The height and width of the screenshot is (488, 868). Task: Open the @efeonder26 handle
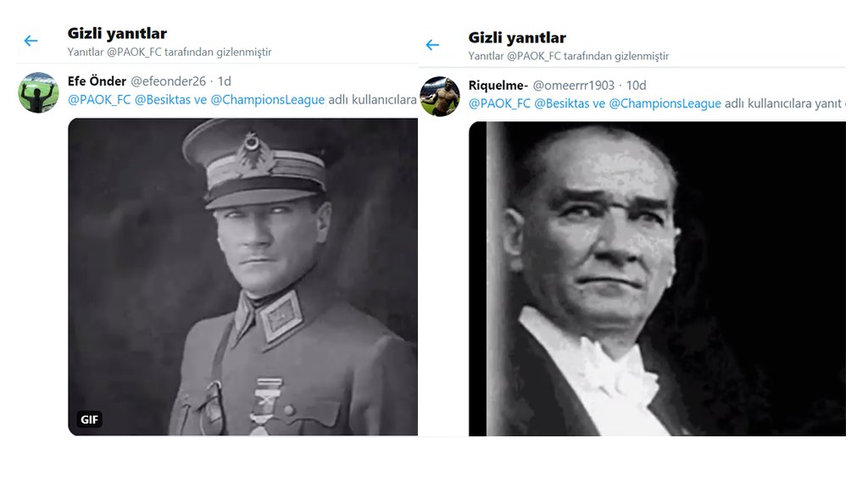point(169,81)
